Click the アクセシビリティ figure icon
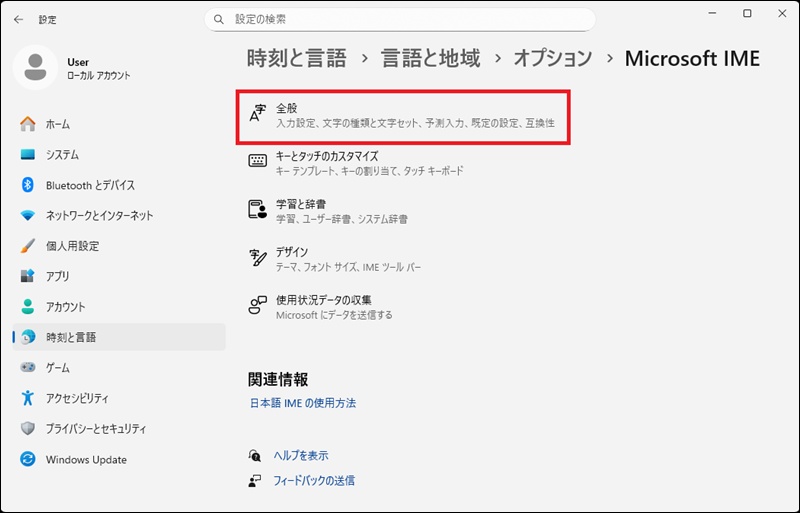Image resolution: width=800 pixels, height=513 pixels. click(28, 398)
